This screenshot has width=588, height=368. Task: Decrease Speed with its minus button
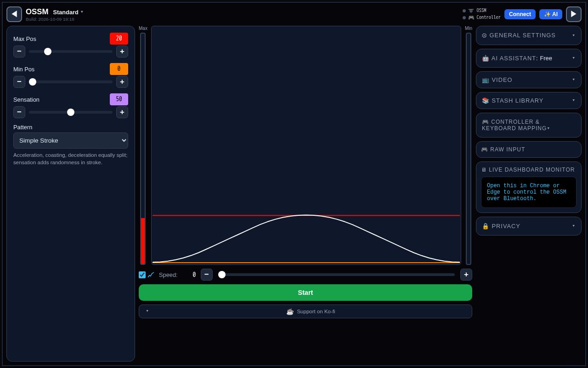207,275
